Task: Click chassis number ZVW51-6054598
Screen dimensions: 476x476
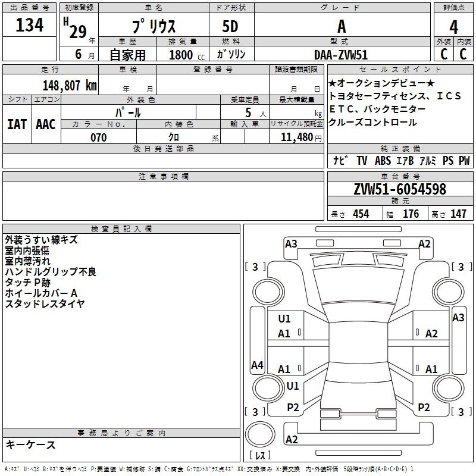Action: tap(400, 189)
